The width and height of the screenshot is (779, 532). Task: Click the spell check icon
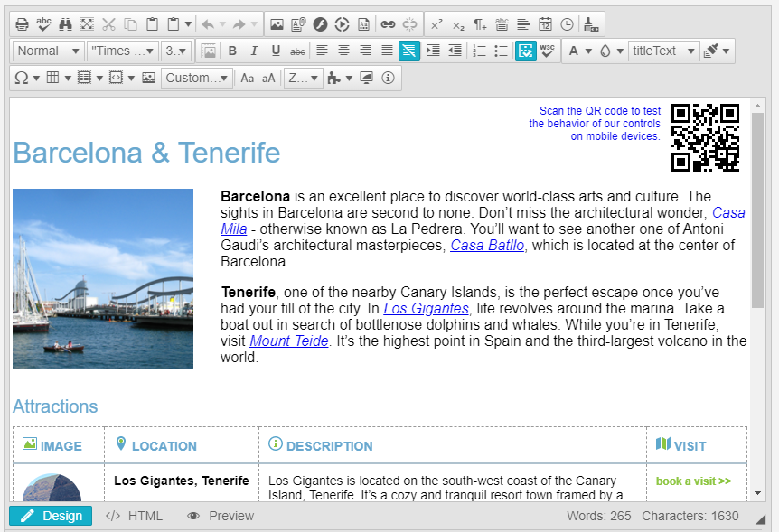[43, 24]
